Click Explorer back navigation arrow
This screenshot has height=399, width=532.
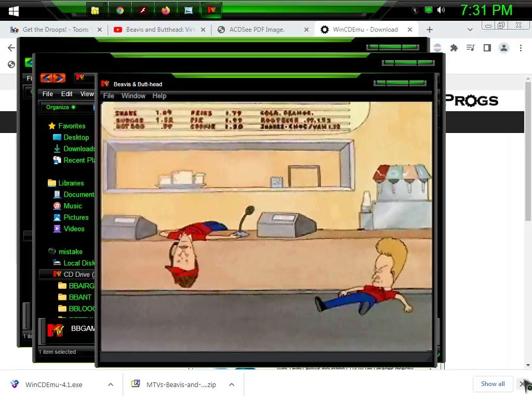(x=46, y=78)
